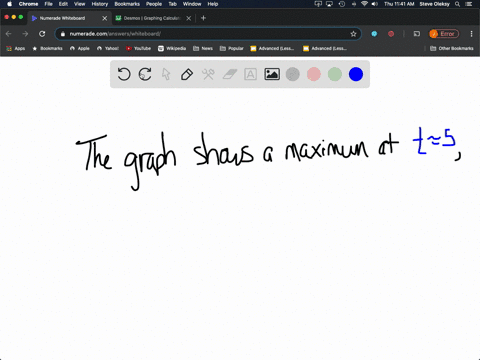
Task: Click the numerade.com address bar
Action: pos(208,34)
